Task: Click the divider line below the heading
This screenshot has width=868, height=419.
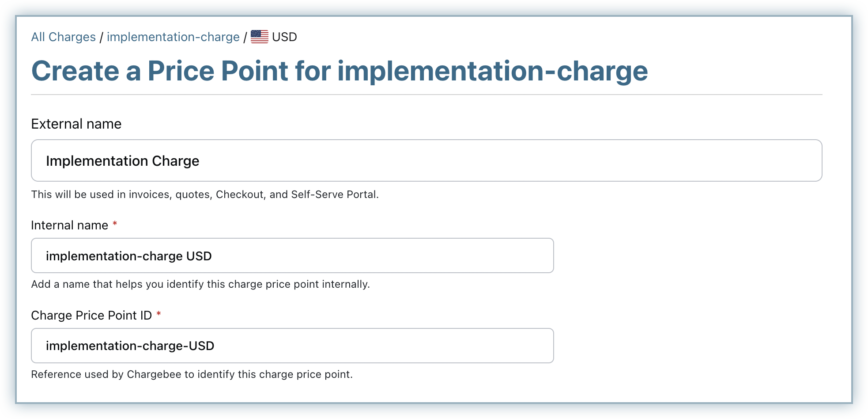Action: [x=426, y=95]
